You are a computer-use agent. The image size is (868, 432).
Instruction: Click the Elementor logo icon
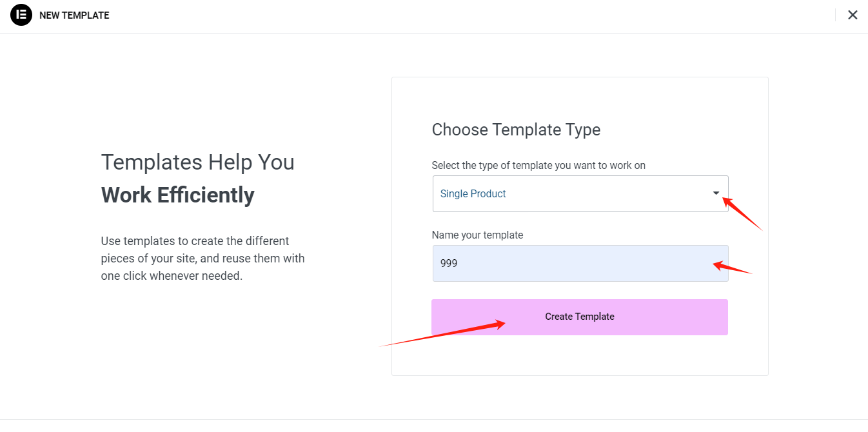21,15
